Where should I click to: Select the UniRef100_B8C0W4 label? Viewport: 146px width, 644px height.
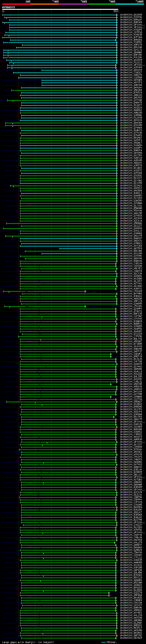(131, 251)
